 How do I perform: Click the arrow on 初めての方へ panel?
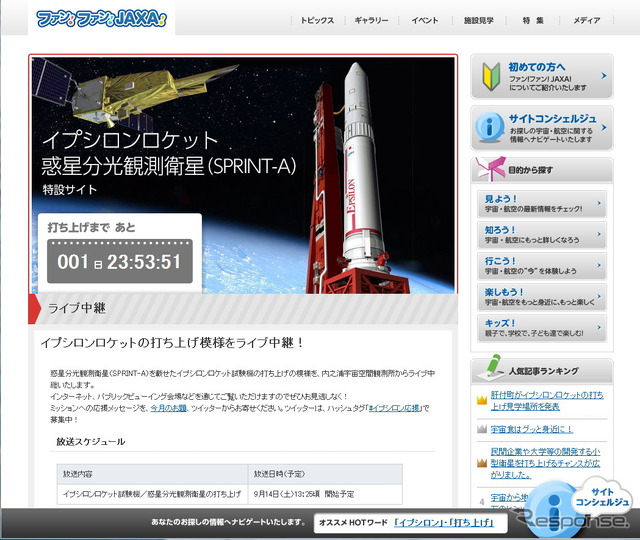pyautogui.click(x=604, y=76)
